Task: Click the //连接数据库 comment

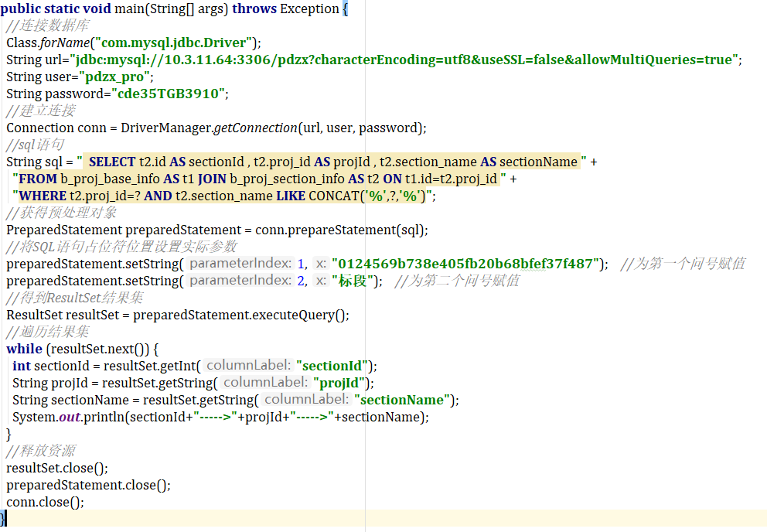Action: click(x=48, y=26)
